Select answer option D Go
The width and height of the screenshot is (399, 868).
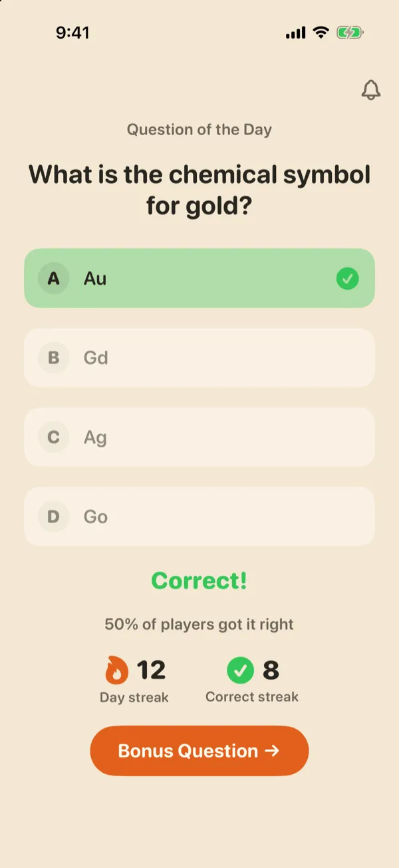point(199,517)
